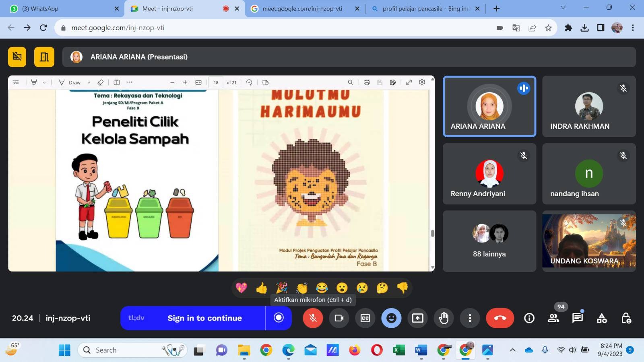
Task: Click the present screen button
Action: 417,318
